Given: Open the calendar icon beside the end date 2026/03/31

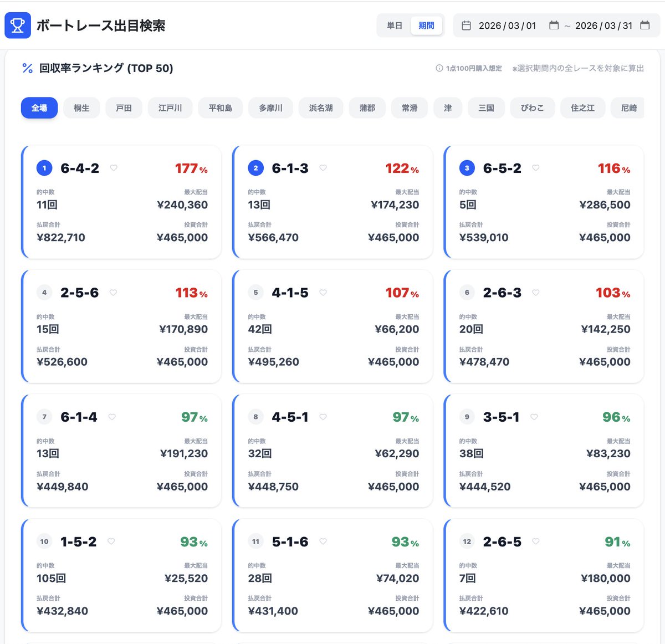Looking at the screenshot, I should 644,25.
